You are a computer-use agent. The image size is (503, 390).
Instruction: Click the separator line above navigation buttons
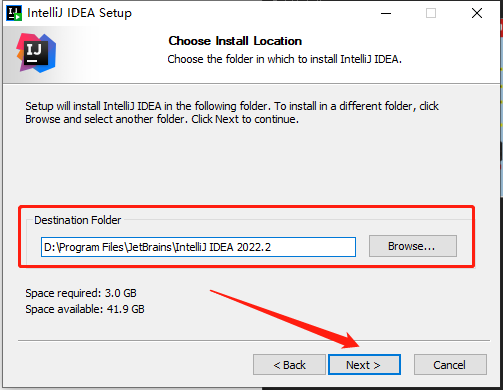[x=254, y=341]
